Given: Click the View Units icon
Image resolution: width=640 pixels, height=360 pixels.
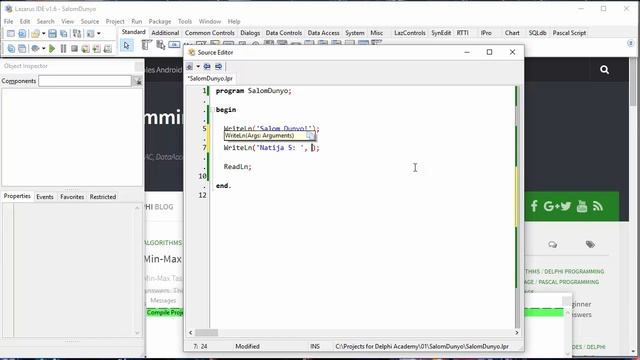Looking at the screenshot, I should click(x=11, y=49).
